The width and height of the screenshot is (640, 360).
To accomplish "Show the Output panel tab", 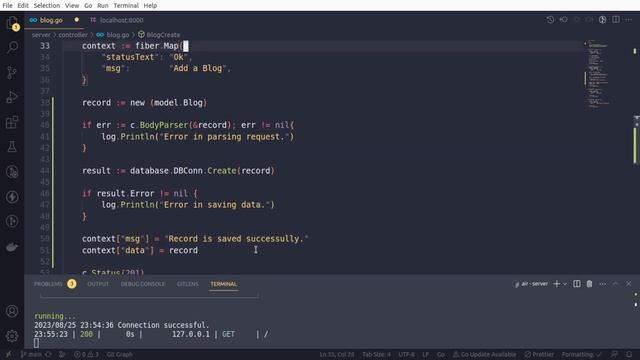I will click(98, 284).
